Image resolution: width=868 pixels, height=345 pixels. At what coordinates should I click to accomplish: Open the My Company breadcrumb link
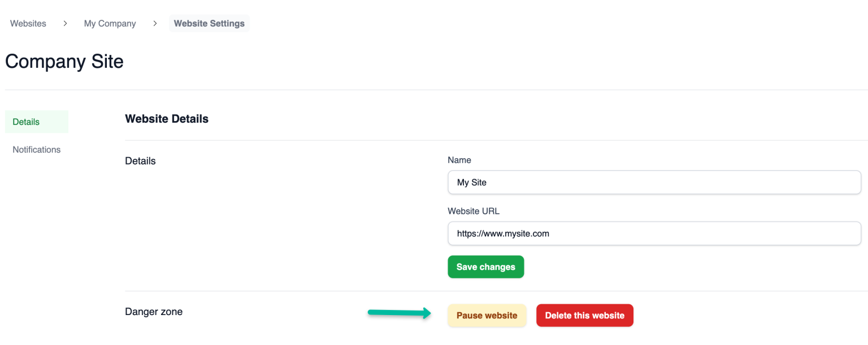click(110, 23)
